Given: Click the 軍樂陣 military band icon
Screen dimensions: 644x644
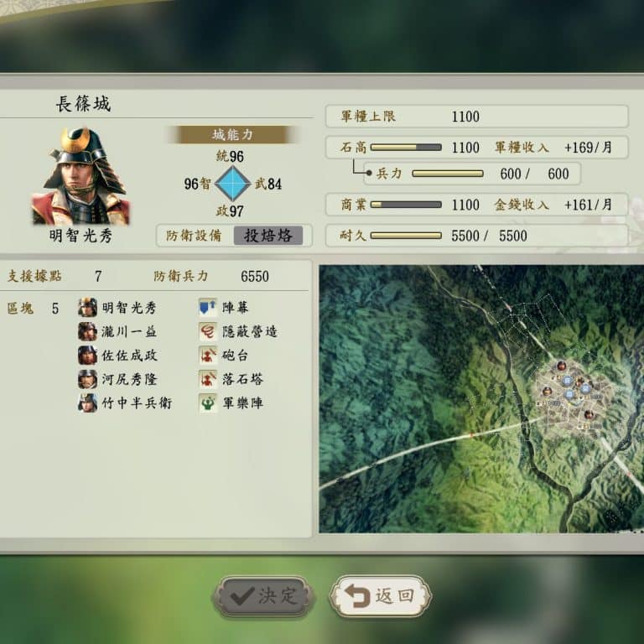Looking at the screenshot, I should (x=208, y=402).
